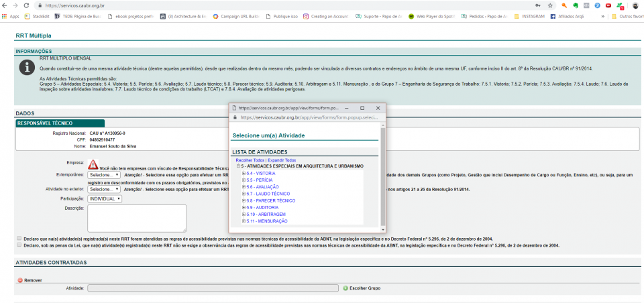Open the TEDE Página de Busca bookmark
Screen dimensions: 644x303
[76, 16]
